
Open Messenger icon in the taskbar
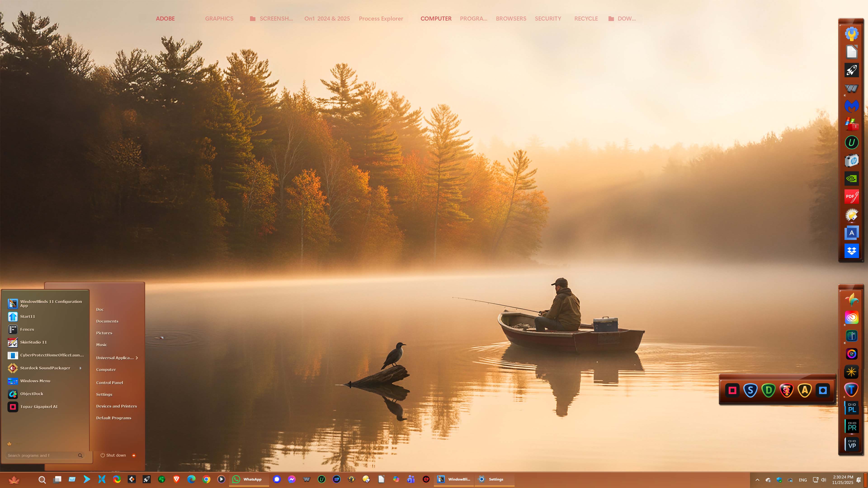coord(292,479)
